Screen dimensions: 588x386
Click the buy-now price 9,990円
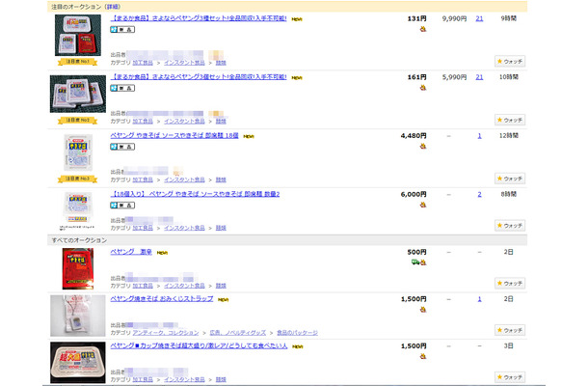coord(454,18)
